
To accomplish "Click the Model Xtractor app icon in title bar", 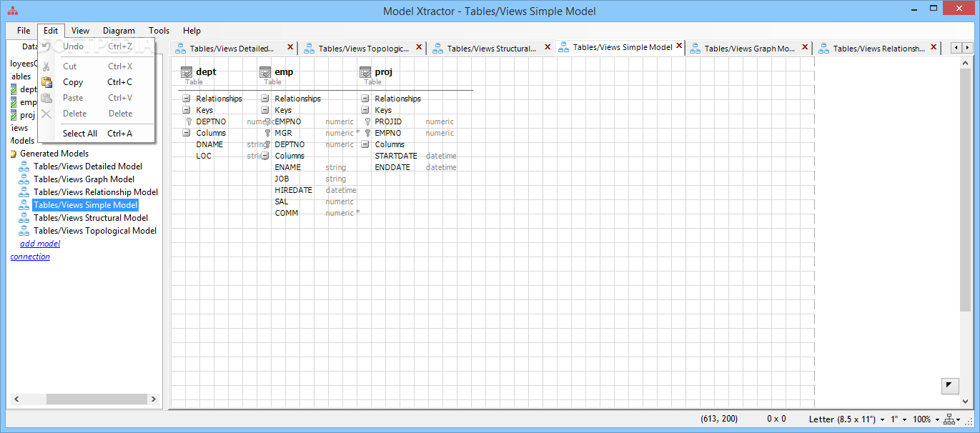I will coord(12,11).
